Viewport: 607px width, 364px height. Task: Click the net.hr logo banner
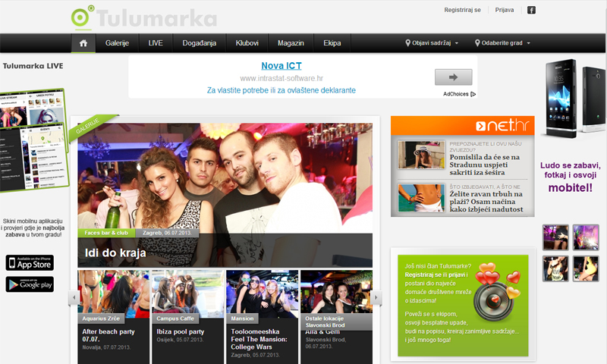click(463, 125)
